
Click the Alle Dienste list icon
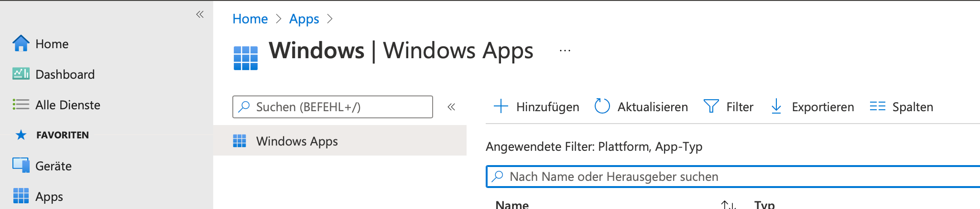tap(21, 104)
